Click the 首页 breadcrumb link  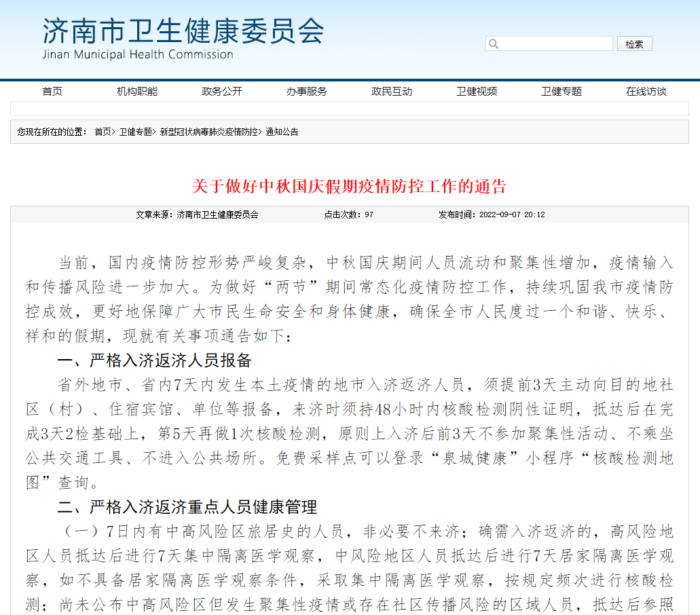[x=103, y=132]
